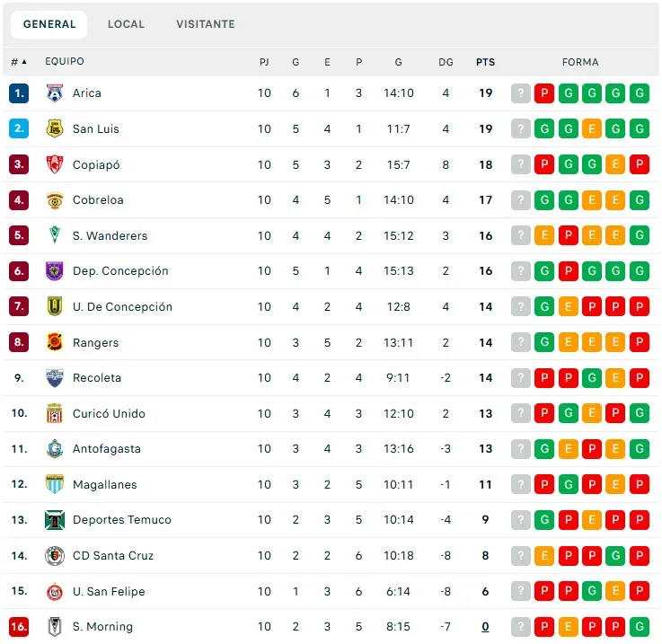Image resolution: width=662 pixels, height=644 pixels.
Task: Open the Dep. Concepción team link
Action: pos(120,271)
